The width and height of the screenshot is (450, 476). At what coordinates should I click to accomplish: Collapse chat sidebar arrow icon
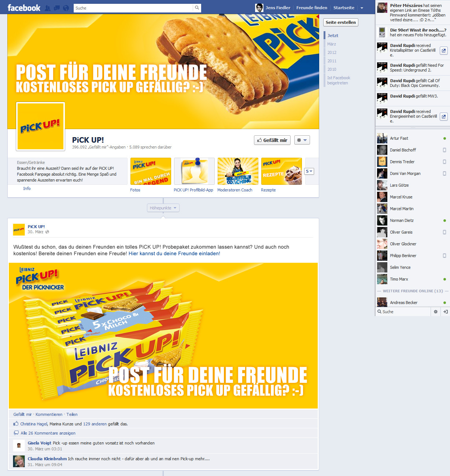pos(445,312)
